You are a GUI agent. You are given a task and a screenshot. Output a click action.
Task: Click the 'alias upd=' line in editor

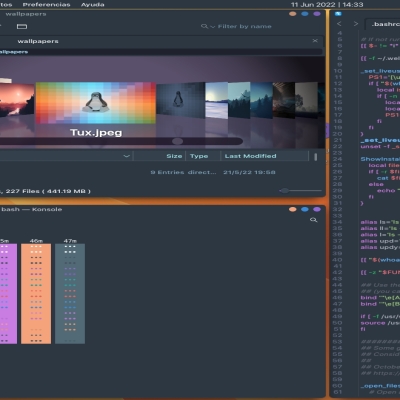(x=380, y=241)
